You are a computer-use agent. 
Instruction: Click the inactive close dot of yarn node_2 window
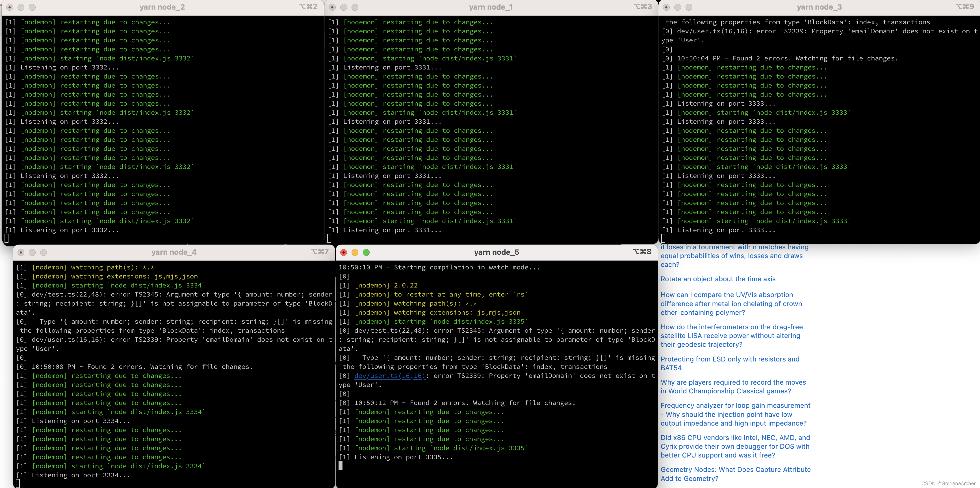point(10,7)
